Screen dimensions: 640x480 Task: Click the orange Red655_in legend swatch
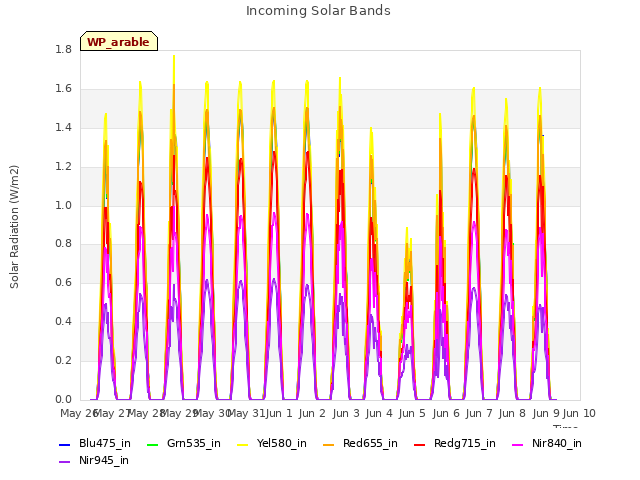coord(329,444)
